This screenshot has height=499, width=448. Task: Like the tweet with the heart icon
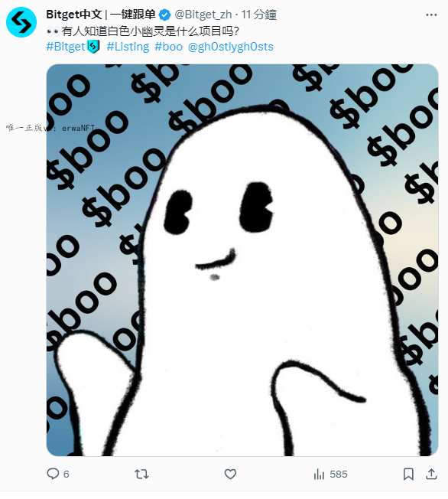[230, 475]
